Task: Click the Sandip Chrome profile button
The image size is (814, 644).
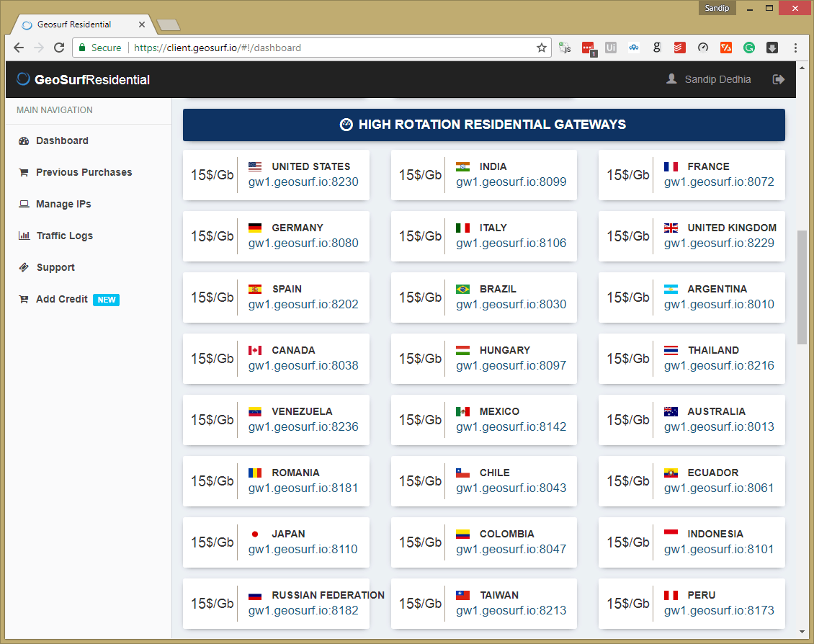Action: [717, 8]
